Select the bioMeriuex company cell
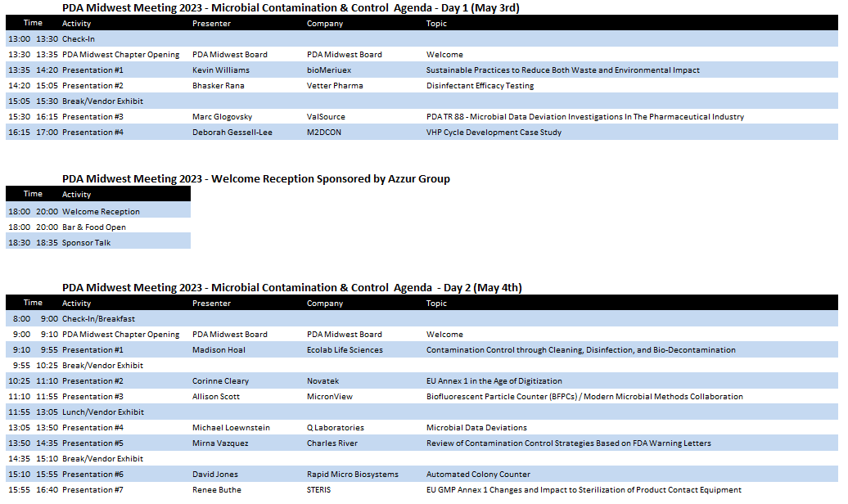Screen dimensions: 848x504 pos(329,70)
